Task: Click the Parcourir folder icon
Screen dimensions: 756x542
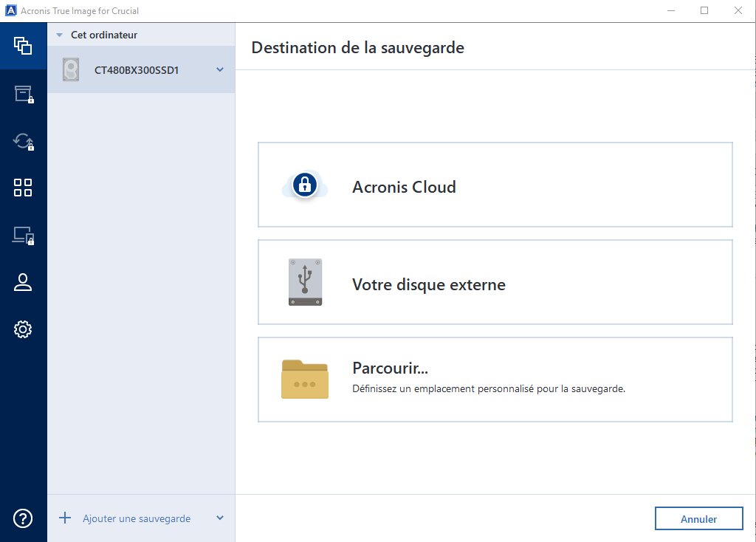Action: 304,380
